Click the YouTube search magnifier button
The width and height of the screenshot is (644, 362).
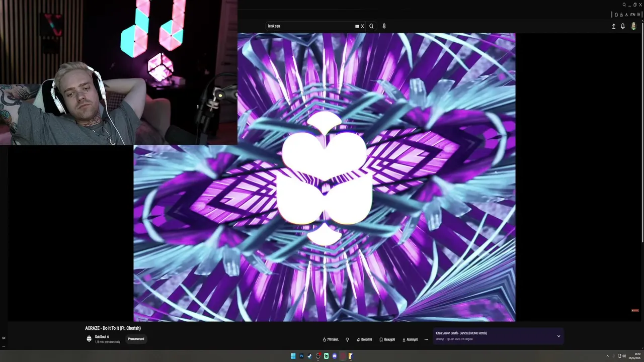[371, 26]
